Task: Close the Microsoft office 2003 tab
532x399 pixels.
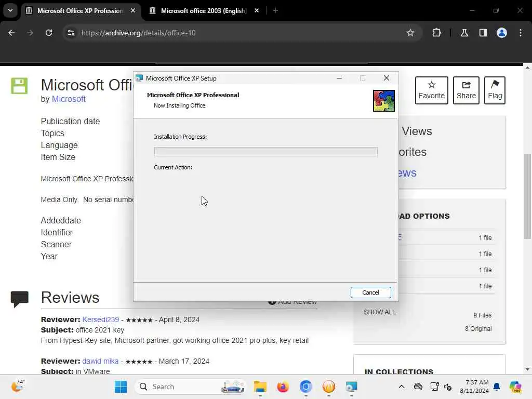Action: click(257, 11)
